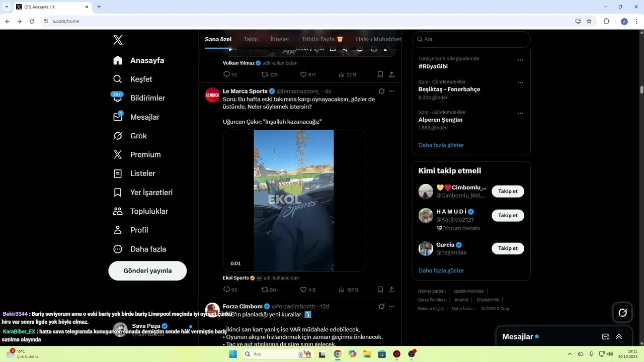Screen dimensions: 644x362
Task: Reply to Volkan Yılmaz post with 52 replies
Action: coord(230,74)
